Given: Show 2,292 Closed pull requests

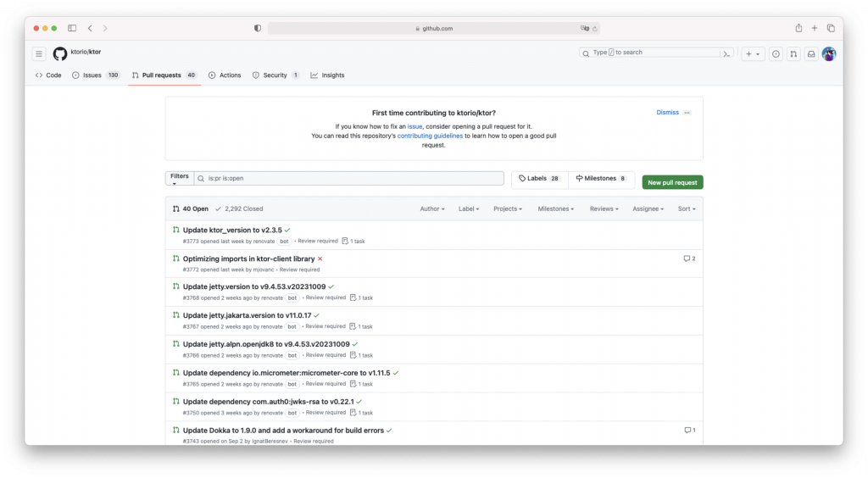Looking at the screenshot, I should [x=239, y=208].
